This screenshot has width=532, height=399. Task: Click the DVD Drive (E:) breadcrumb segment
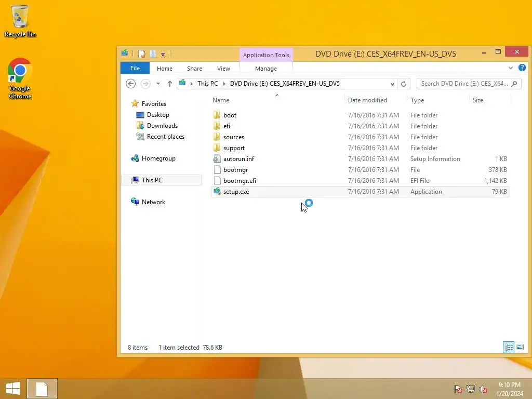(x=285, y=84)
